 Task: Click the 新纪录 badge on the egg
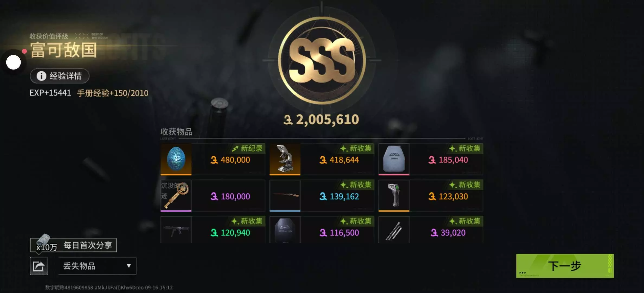pos(247,148)
